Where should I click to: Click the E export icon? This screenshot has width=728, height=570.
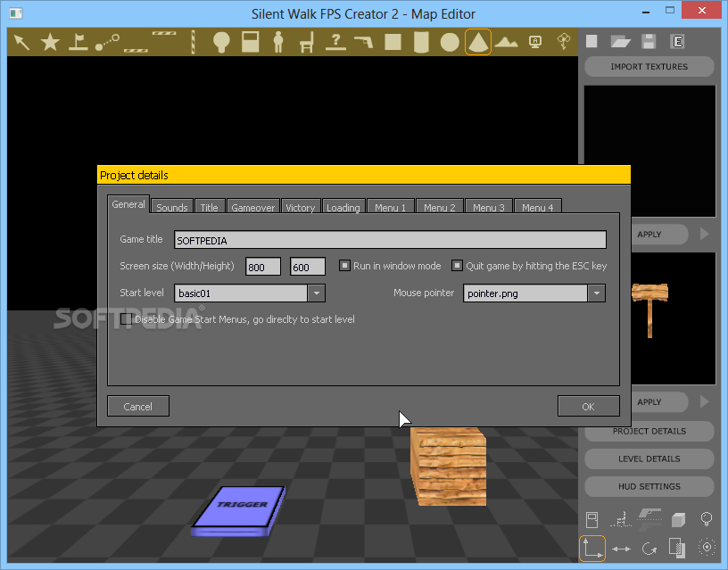(x=677, y=41)
